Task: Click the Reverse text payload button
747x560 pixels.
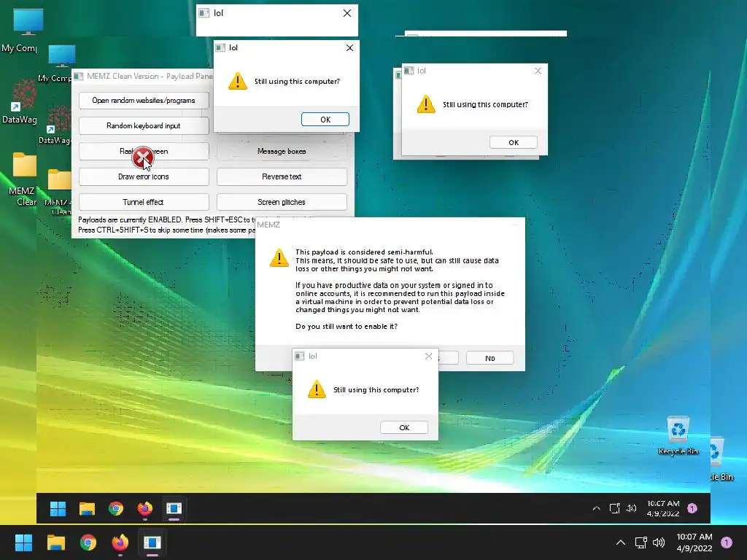Action: pos(282,176)
